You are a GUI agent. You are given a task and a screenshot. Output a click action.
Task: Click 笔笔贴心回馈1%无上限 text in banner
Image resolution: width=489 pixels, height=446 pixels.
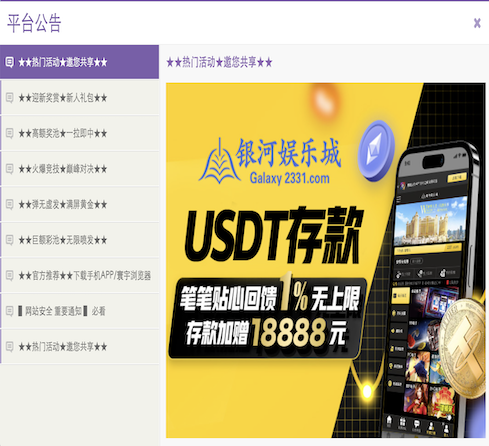coord(270,296)
